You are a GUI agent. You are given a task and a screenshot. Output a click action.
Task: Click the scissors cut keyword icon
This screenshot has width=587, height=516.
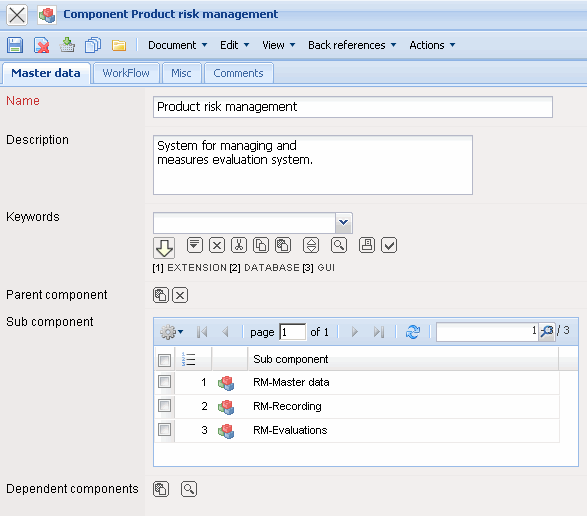coord(239,246)
